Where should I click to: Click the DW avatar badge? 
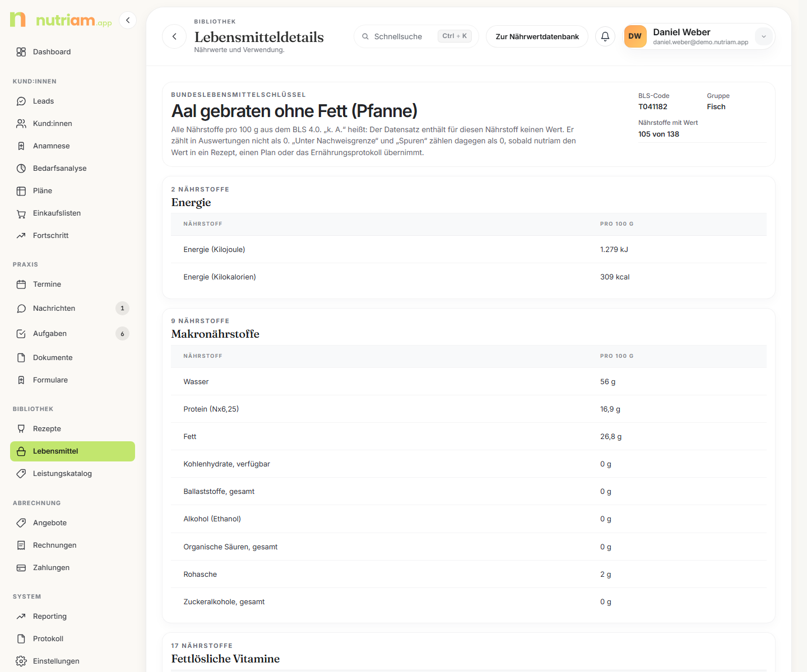635,36
